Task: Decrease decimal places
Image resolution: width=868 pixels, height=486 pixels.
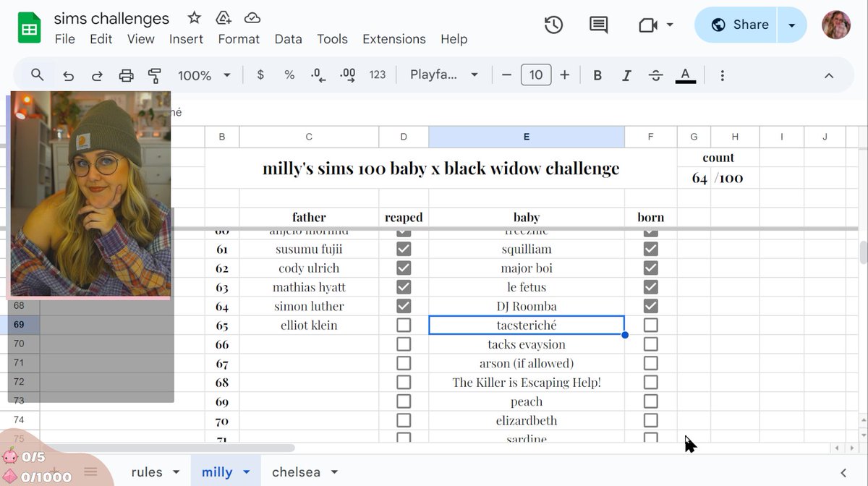Action: 318,74
